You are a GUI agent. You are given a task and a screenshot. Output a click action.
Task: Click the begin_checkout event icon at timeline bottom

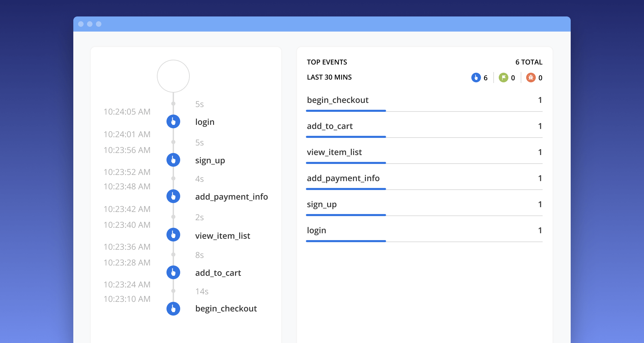coord(173,308)
